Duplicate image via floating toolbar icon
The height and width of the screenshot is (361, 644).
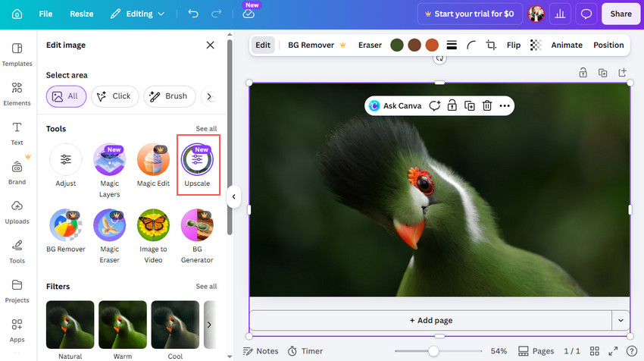click(470, 105)
